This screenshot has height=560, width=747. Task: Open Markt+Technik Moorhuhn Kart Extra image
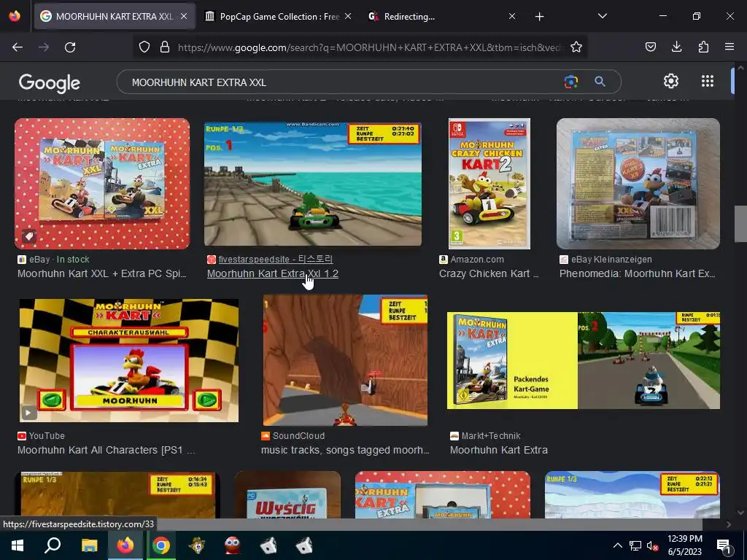click(x=584, y=360)
